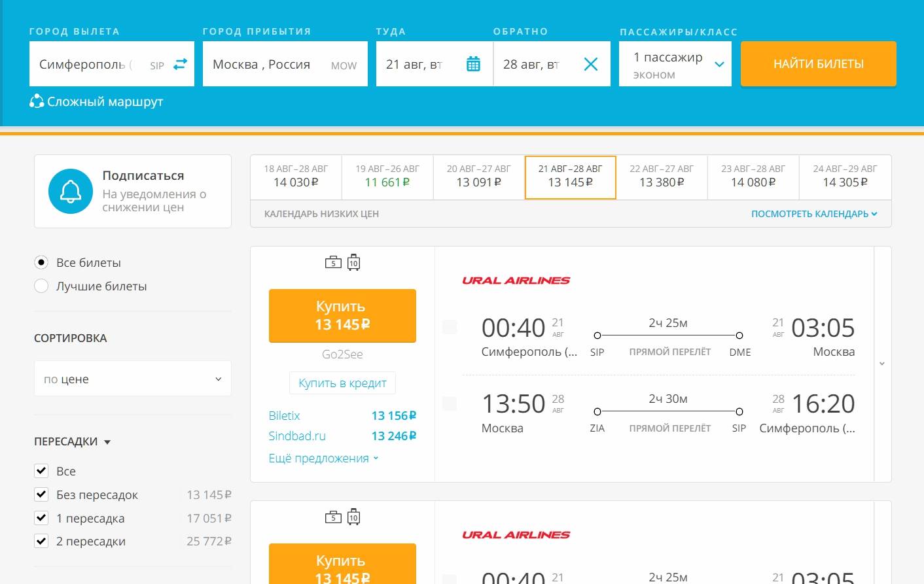Select the 18 АВГ–28 АВГ date tab
This screenshot has width=924, height=584.
[296, 177]
